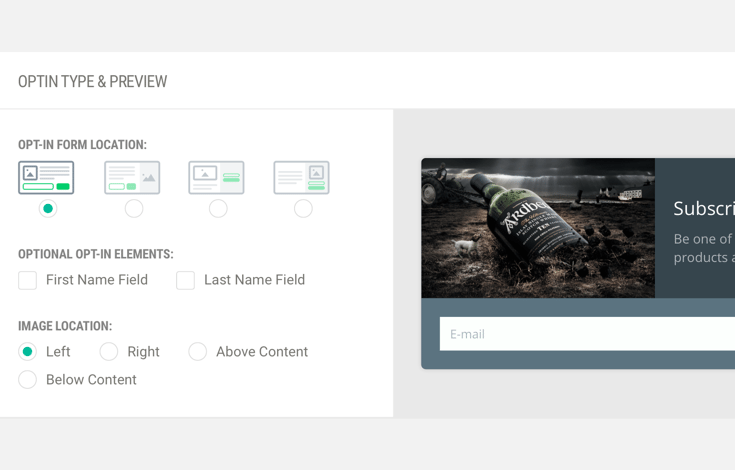Image resolution: width=735 pixels, height=470 pixels.
Task: Set image location to Left
Action: (28, 352)
